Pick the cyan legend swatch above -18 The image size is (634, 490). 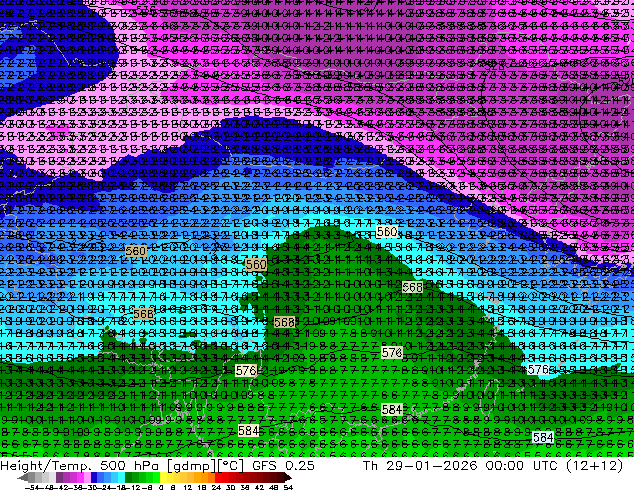(122, 477)
